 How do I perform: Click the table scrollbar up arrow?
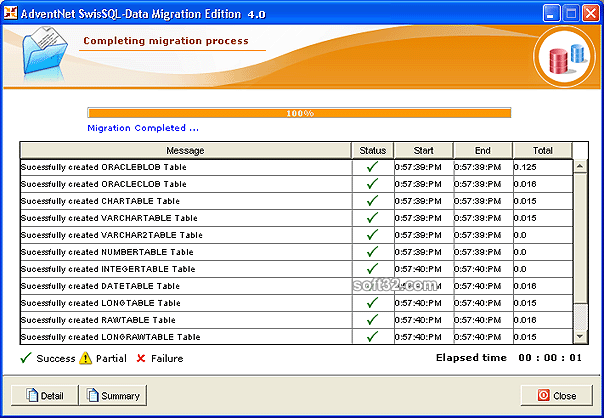(580, 166)
